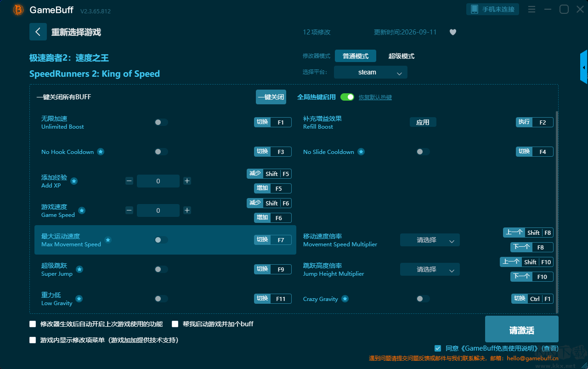Screen dimensions: 588x369
Task: Click the 应用 apply button for Refill Boost
Action: coord(423,122)
